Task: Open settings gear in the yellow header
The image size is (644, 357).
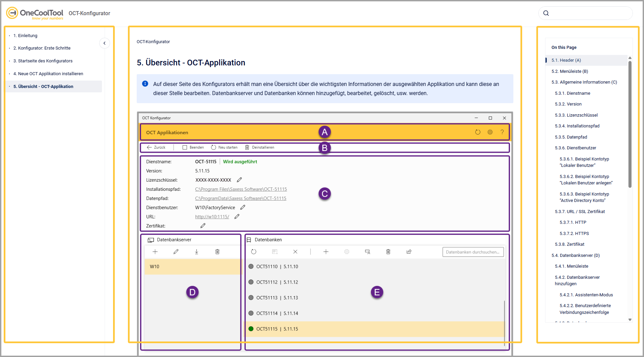Action: pos(490,132)
